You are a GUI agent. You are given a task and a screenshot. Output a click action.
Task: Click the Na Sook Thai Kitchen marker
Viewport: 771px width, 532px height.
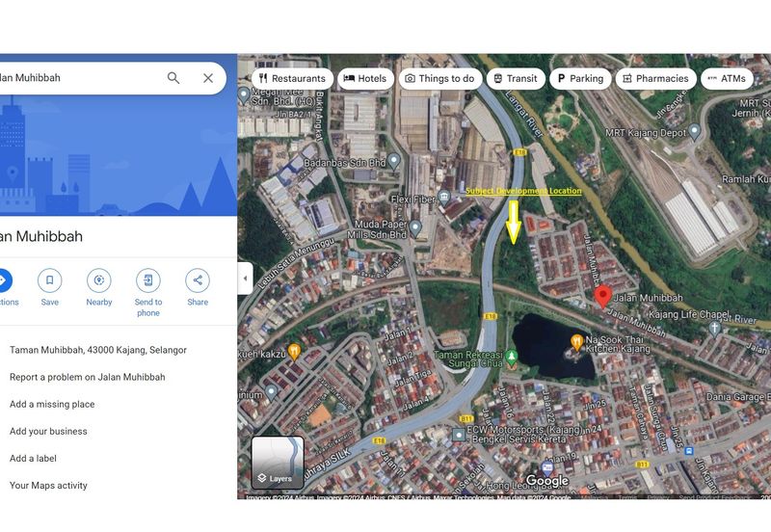[x=576, y=341]
